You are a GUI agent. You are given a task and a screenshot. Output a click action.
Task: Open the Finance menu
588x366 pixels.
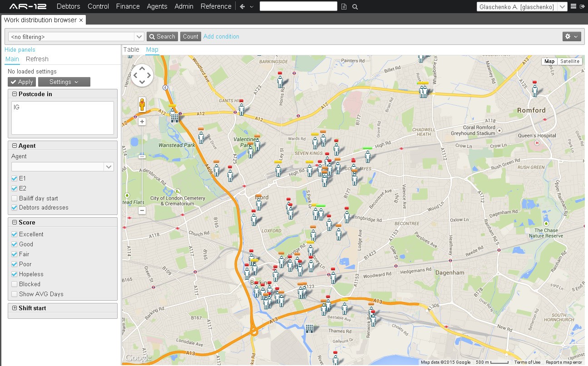(128, 6)
